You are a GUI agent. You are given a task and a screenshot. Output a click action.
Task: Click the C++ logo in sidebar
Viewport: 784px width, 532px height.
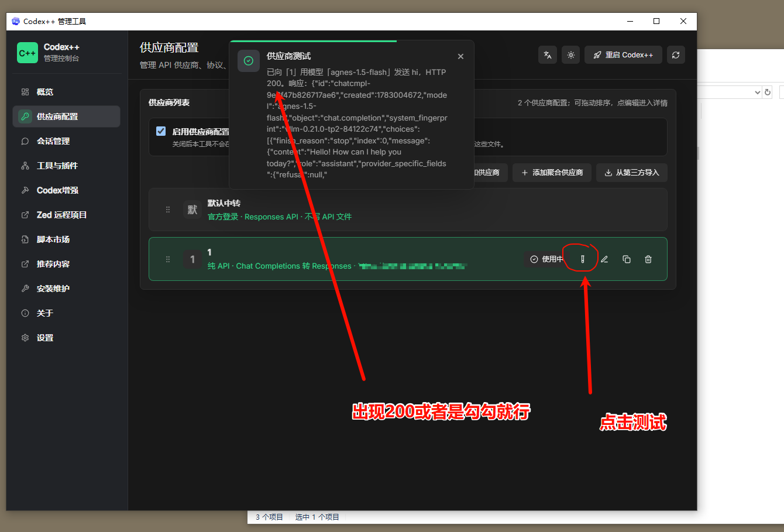tap(27, 53)
